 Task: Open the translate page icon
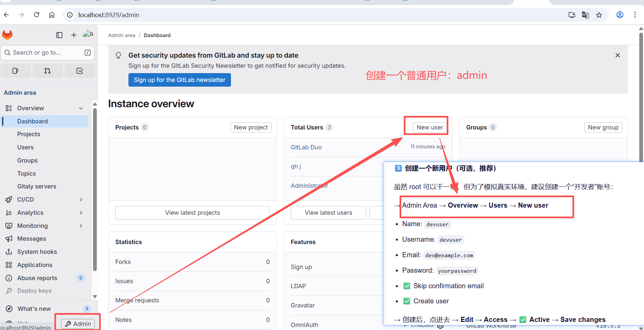pyautogui.click(x=585, y=15)
